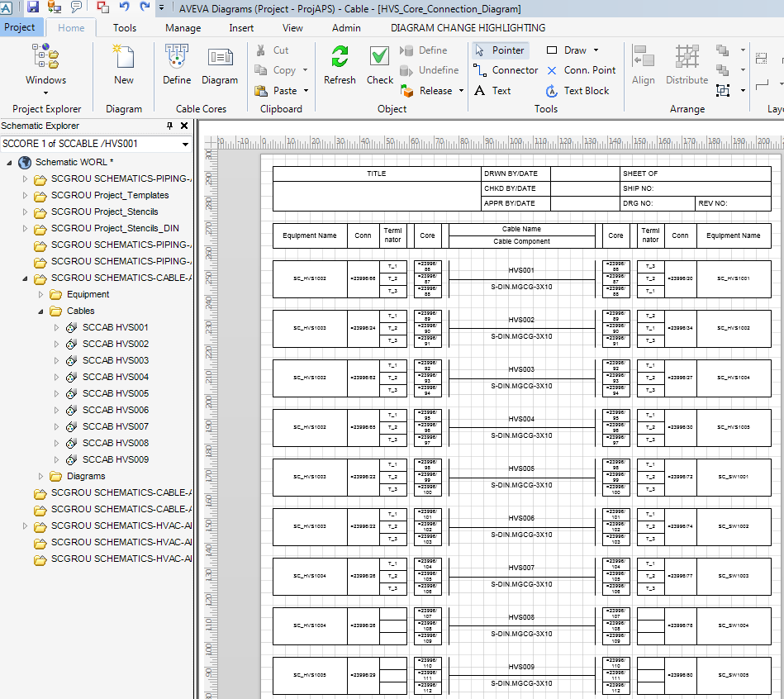Image resolution: width=784 pixels, height=699 pixels.
Task: Select the Connector tool
Action: [x=506, y=70]
